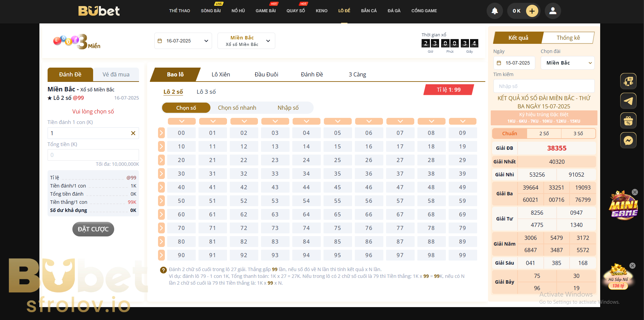Clear the Tiền đánh input with X

(x=133, y=133)
